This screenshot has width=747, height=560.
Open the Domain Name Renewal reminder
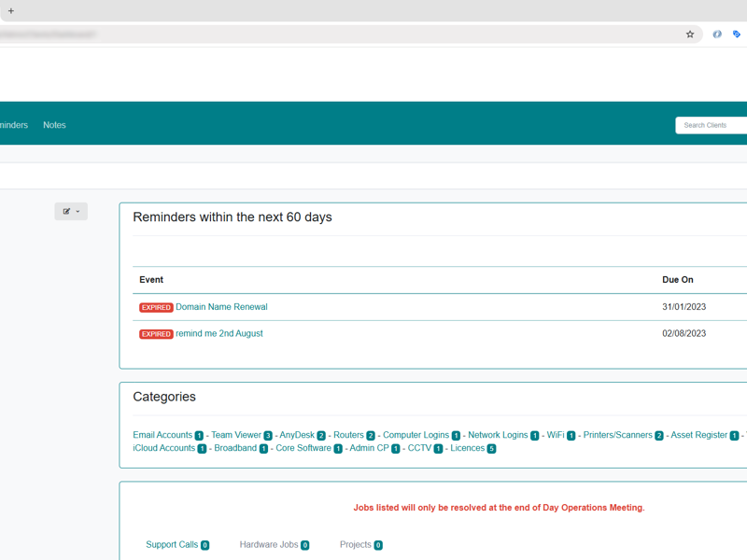point(219,307)
